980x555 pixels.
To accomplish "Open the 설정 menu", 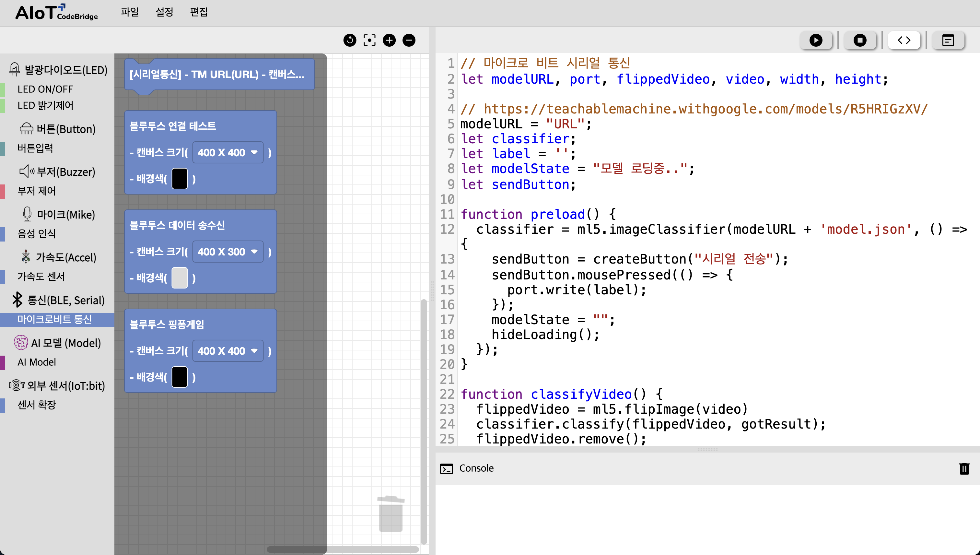I will tap(164, 12).
